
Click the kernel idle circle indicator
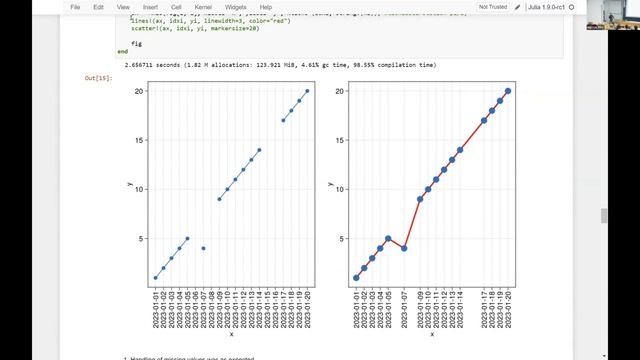point(571,7)
